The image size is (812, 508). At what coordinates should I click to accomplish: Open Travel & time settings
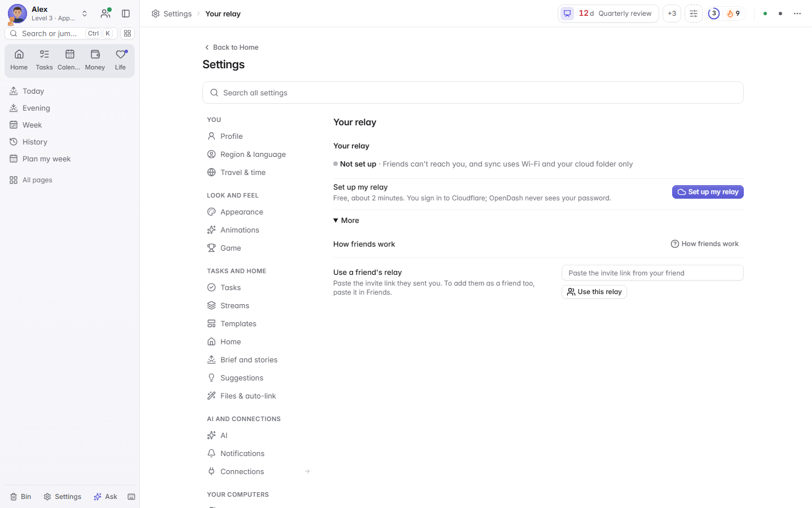pyautogui.click(x=259, y=172)
